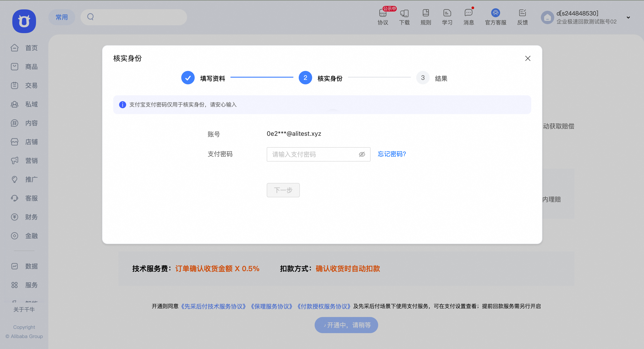Click the 下一步 next button
Viewport: 644px width, 349px height.
(283, 190)
